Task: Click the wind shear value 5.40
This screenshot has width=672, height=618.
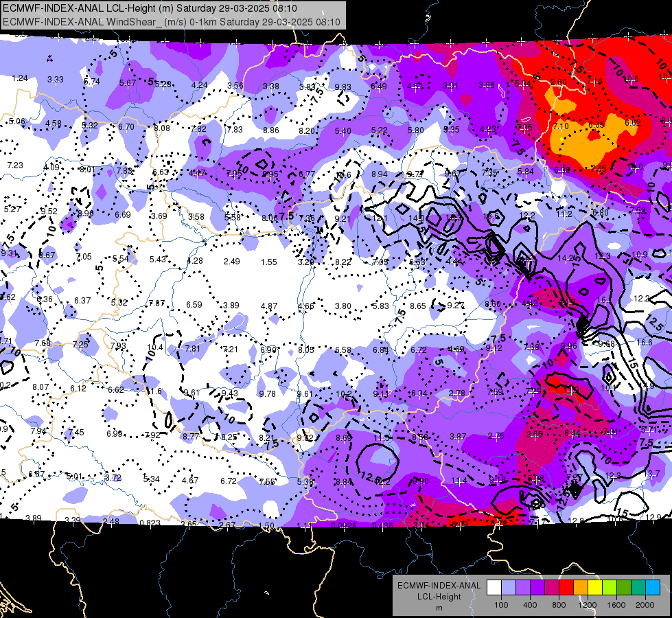Action: tap(343, 130)
